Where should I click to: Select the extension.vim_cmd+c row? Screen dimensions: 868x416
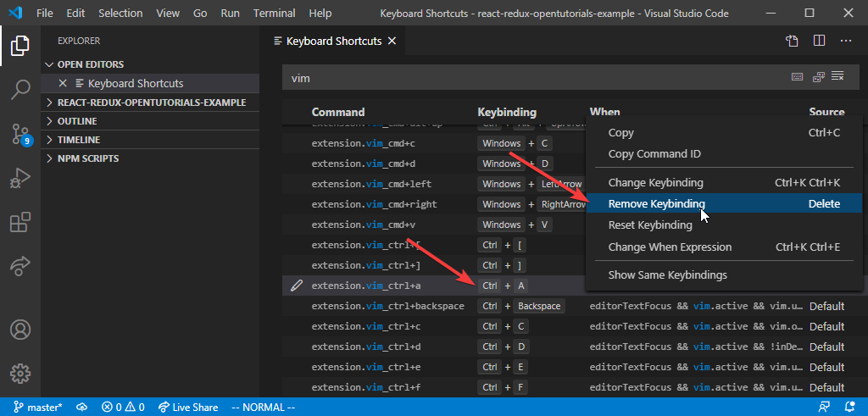point(435,143)
